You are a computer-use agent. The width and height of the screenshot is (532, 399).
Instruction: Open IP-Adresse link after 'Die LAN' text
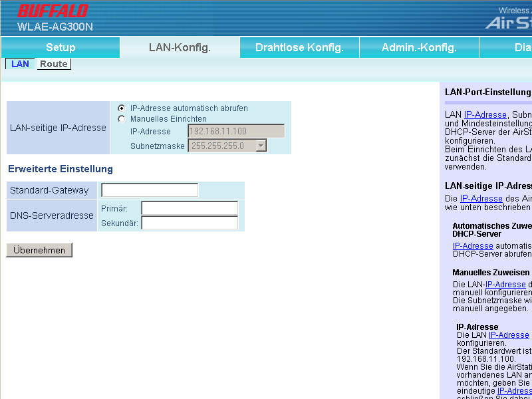509,335
